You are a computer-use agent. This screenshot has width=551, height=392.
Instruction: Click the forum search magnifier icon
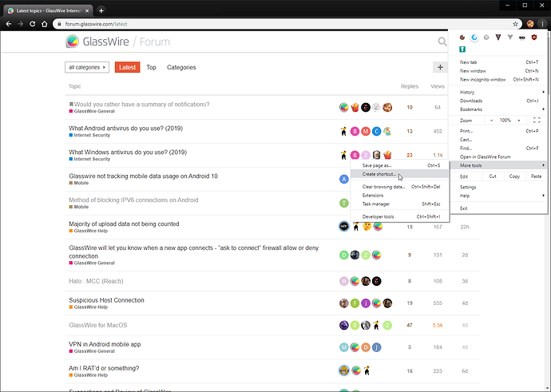[442, 42]
